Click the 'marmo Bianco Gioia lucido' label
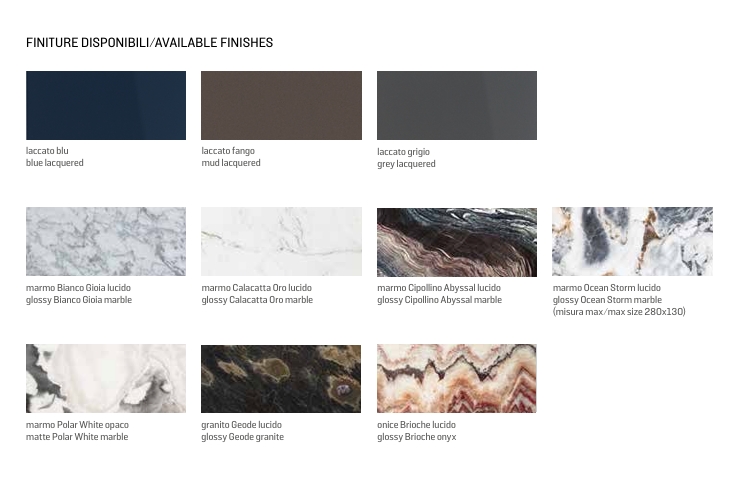This screenshot has width=729, height=486. coord(78,288)
